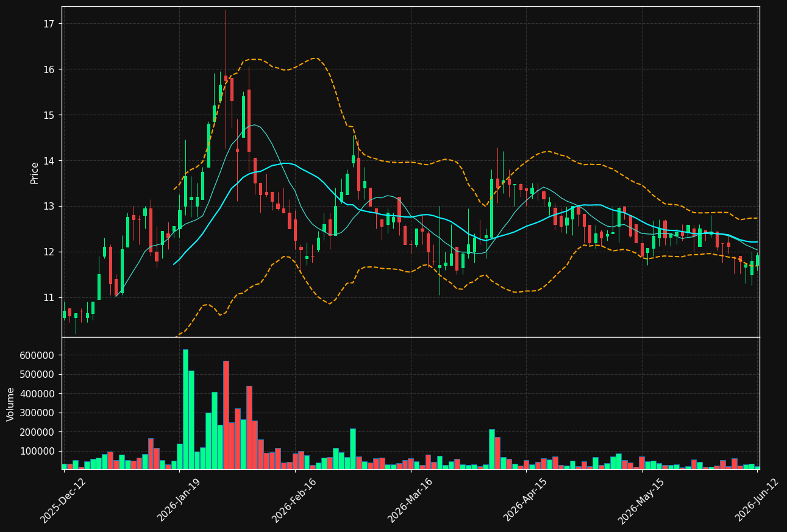Click the volume axis value 400000
Image resolution: width=787 pixels, height=532 pixels.
(38, 394)
